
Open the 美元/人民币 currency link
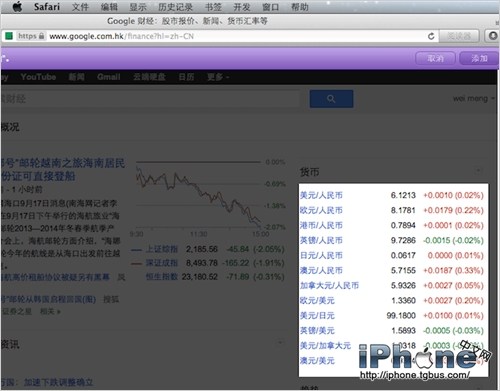coord(321,195)
